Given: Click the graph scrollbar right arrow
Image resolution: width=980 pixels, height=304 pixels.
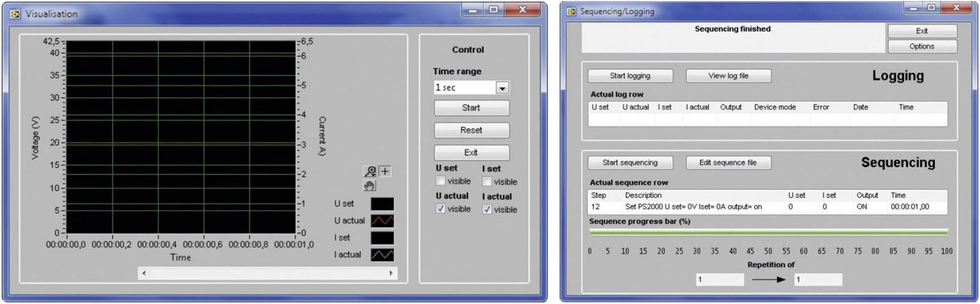Looking at the screenshot, I should click(391, 273).
